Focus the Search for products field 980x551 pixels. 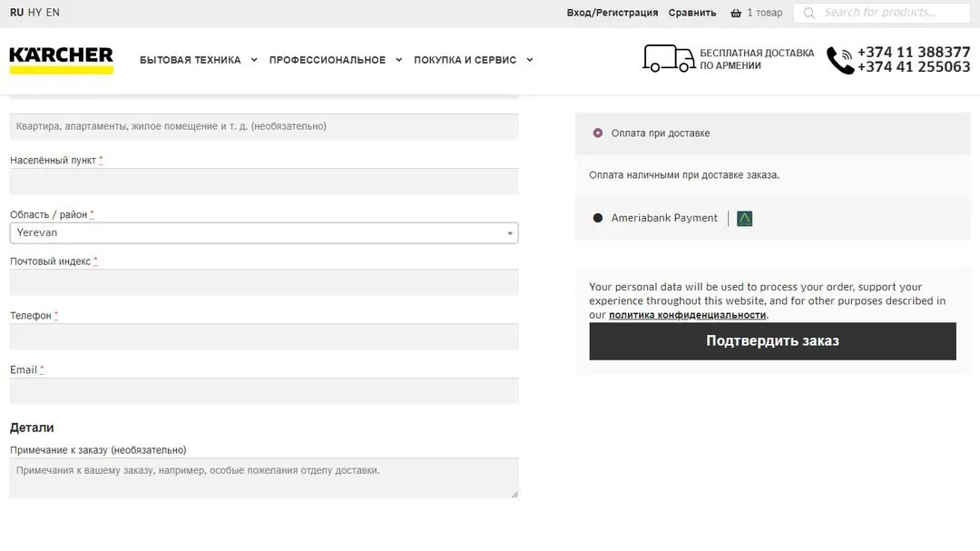(881, 13)
